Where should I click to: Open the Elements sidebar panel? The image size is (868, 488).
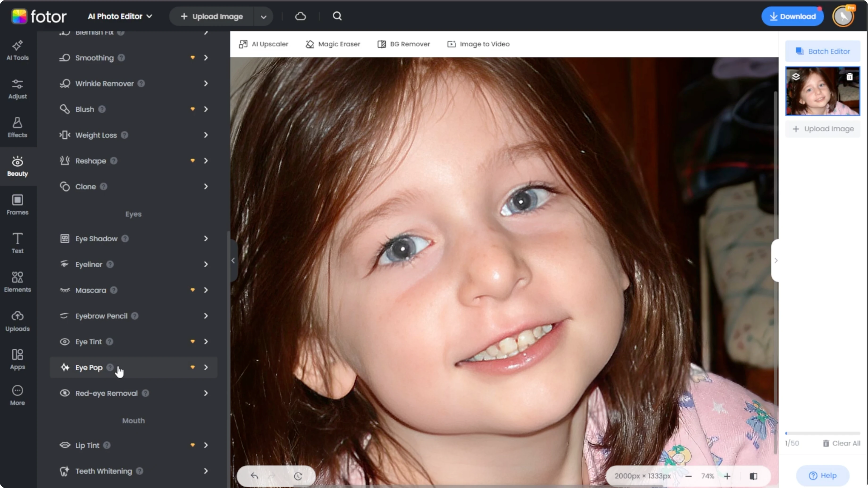[17, 282]
